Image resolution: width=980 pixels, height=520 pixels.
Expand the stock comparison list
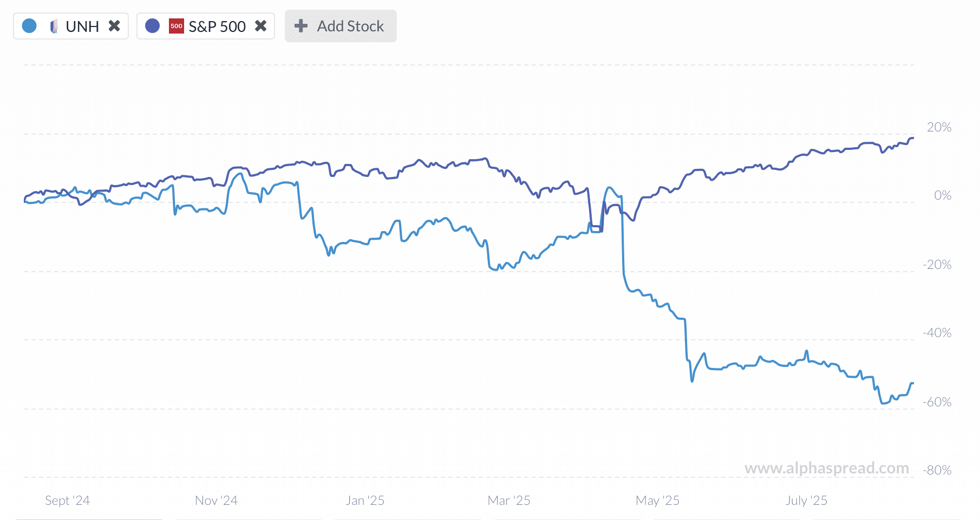tap(341, 25)
